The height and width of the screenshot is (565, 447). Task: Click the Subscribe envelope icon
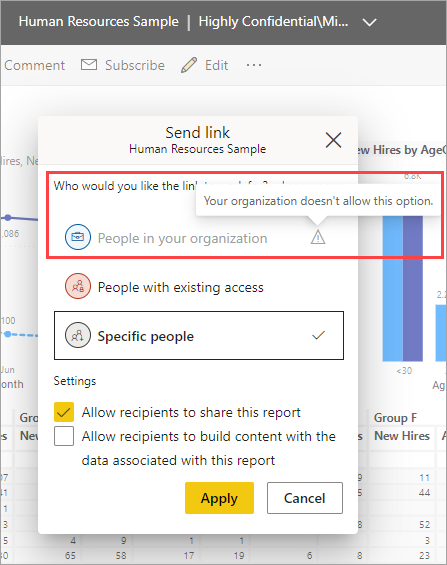point(89,65)
